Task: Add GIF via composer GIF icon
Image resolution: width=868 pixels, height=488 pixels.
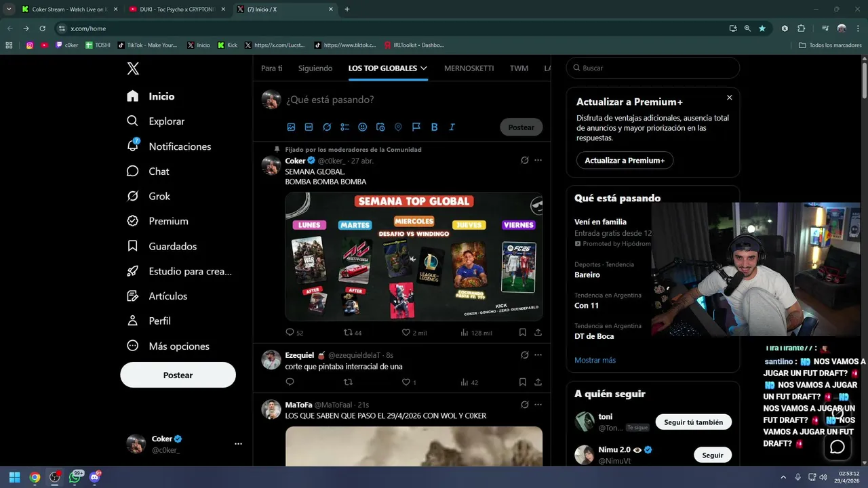Action: pos(309,127)
